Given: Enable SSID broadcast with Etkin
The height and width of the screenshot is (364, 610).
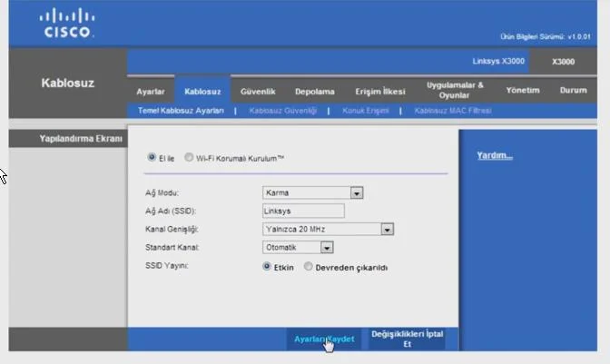Looking at the screenshot, I should coord(267,267).
